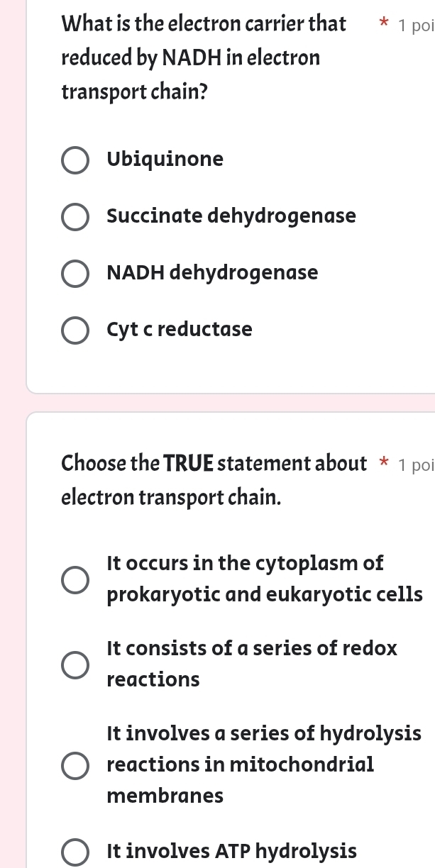The width and height of the screenshot is (435, 868).
Task: Click the 'redox reactions' option label text
Action: [252, 664]
